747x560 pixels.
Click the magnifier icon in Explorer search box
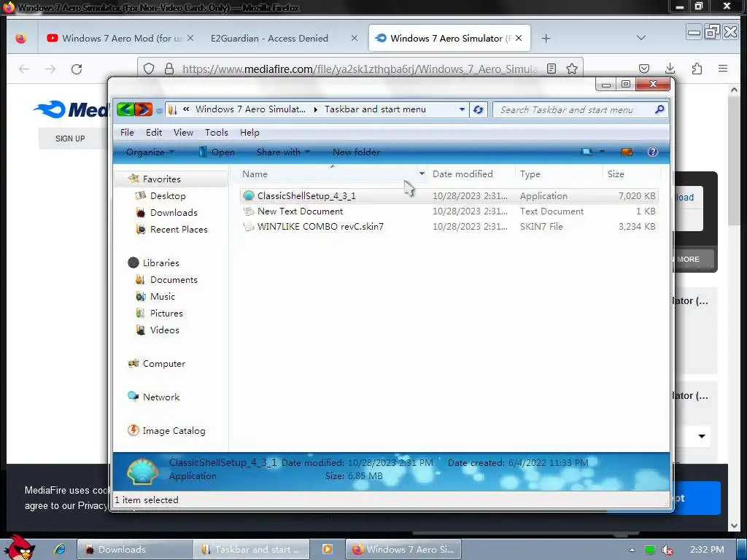coord(659,109)
